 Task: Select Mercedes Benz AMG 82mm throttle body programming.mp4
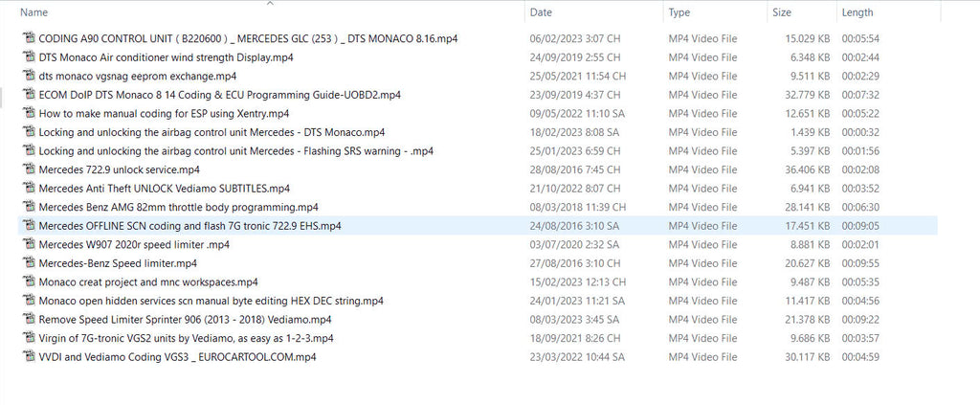(179, 207)
